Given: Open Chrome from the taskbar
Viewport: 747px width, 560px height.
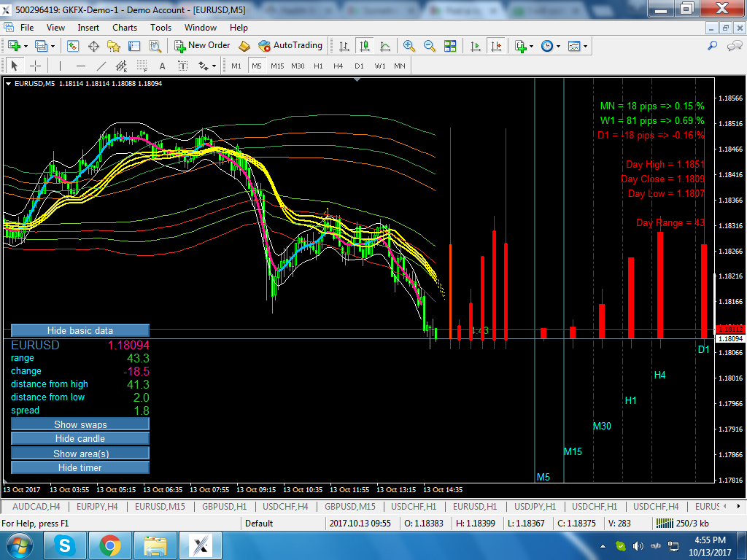Looking at the screenshot, I should point(110,545).
